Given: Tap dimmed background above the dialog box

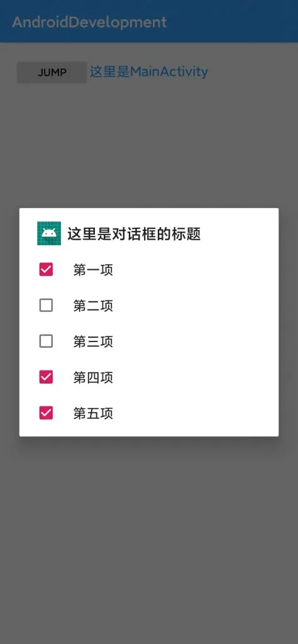Looking at the screenshot, I should pos(149,144).
